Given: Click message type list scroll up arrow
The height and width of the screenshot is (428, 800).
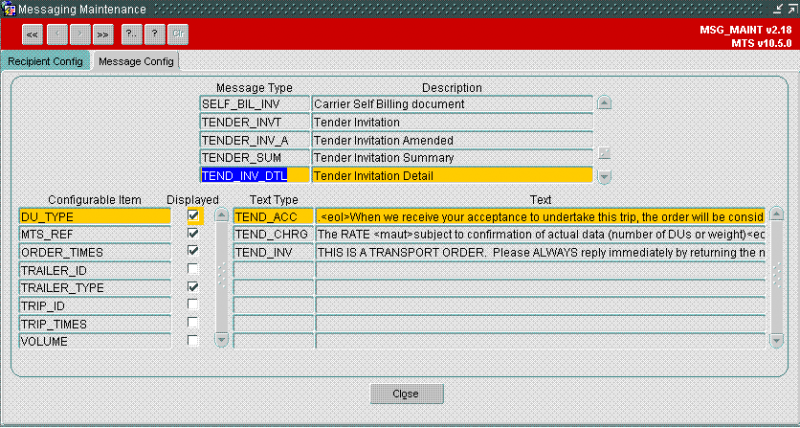Looking at the screenshot, I should pyautogui.click(x=605, y=103).
